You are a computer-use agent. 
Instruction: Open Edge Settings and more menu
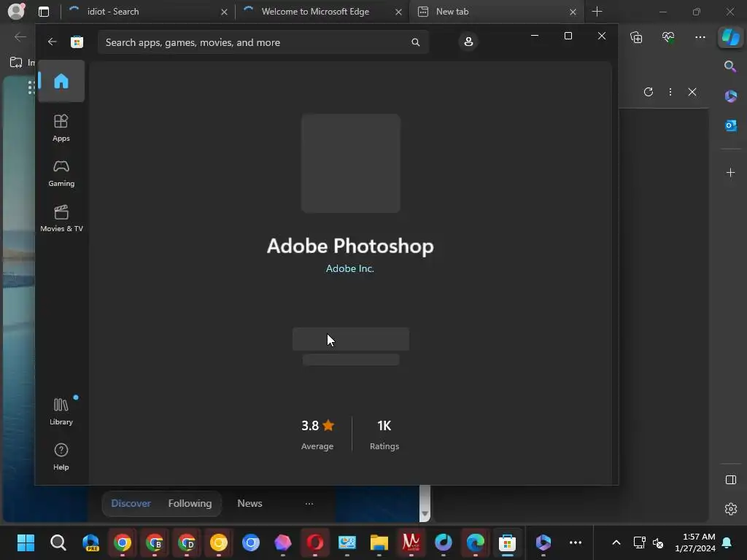(700, 37)
